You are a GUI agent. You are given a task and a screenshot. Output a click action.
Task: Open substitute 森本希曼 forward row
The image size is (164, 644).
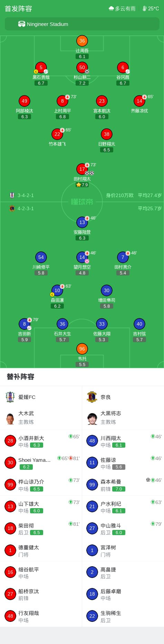(x=123, y=485)
